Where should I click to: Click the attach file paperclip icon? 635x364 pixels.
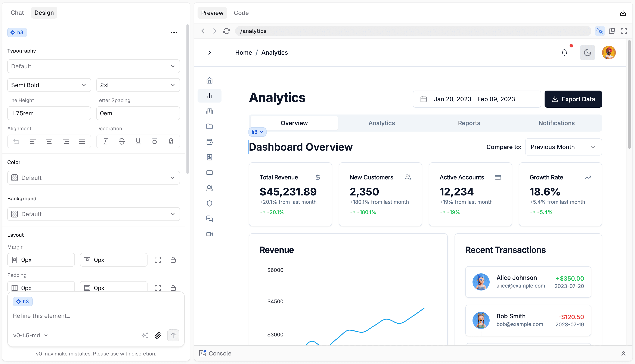[x=158, y=335]
